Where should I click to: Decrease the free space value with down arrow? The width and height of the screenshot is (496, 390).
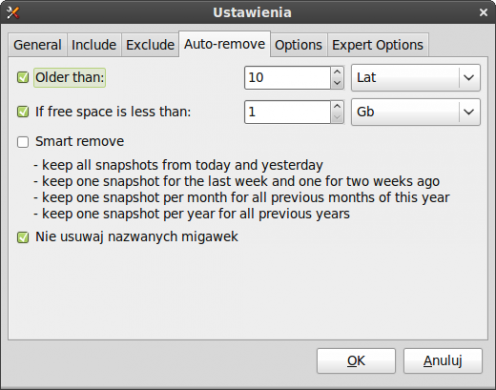click(x=337, y=117)
